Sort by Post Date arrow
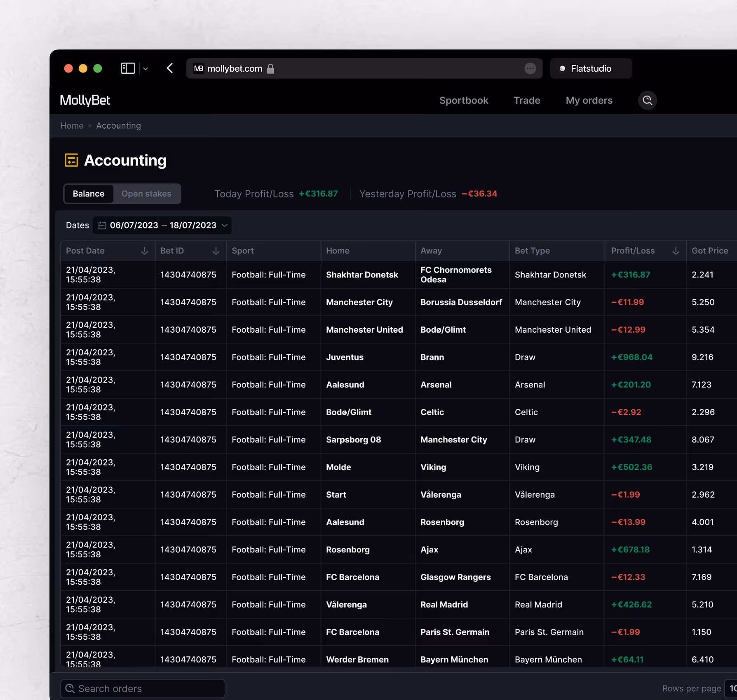Viewport: 737px width, 700px height. coord(145,251)
